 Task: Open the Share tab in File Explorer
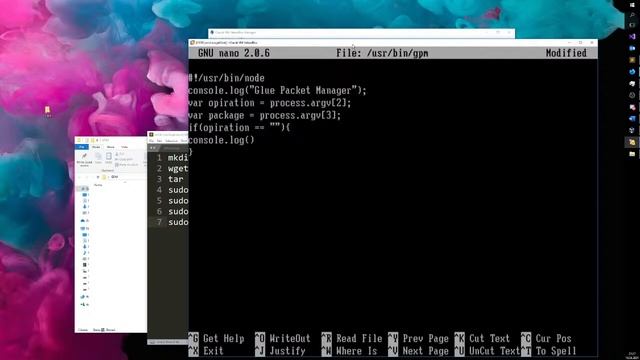click(x=111, y=147)
